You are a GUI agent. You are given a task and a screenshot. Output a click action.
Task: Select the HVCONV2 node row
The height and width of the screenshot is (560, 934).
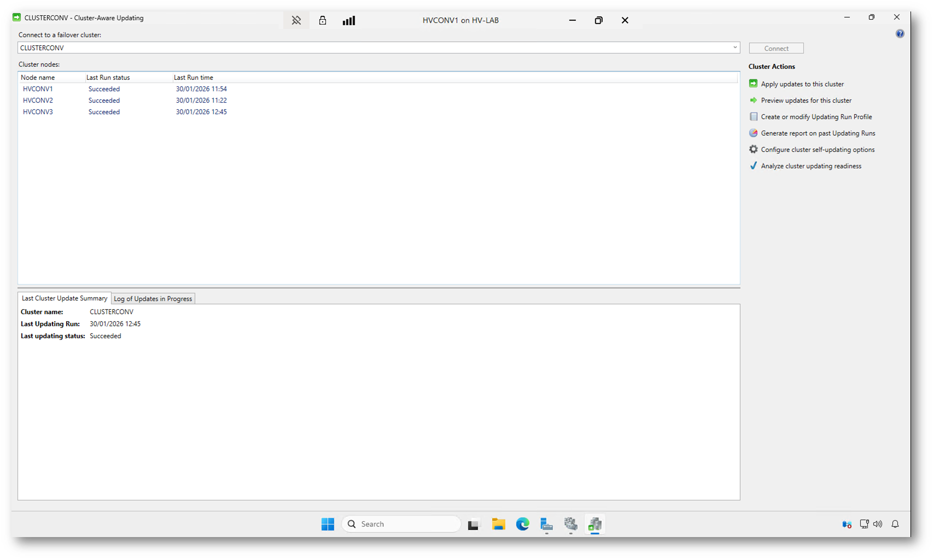pyautogui.click(x=38, y=101)
